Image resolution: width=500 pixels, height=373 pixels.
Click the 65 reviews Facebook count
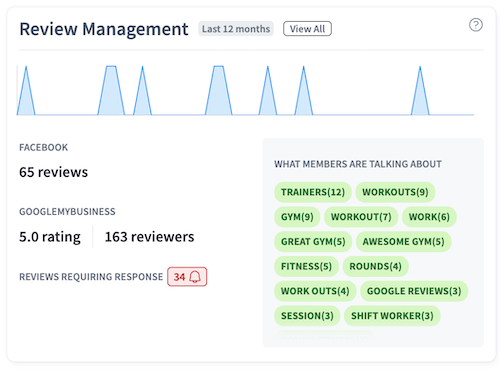[x=54, y=172]
